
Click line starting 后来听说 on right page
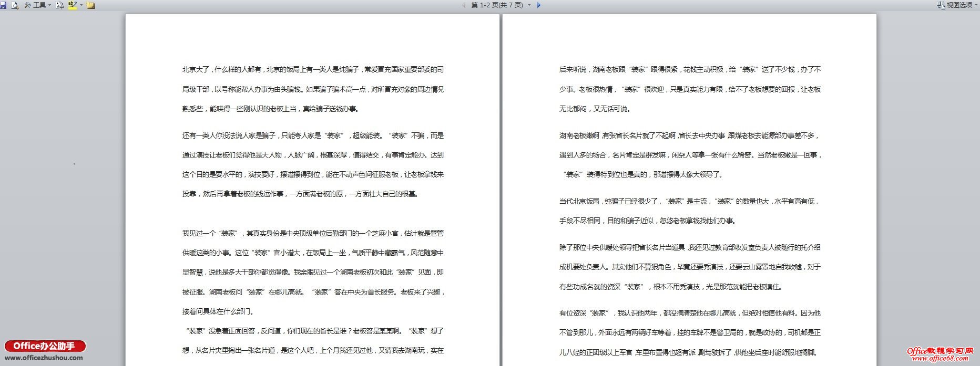[x=690, y=69]
